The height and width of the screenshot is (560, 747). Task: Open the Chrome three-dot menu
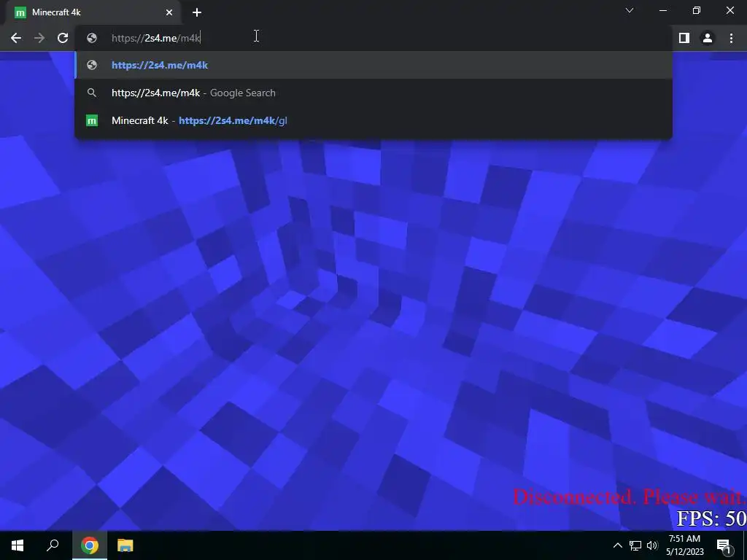click(x=731, y=38)
